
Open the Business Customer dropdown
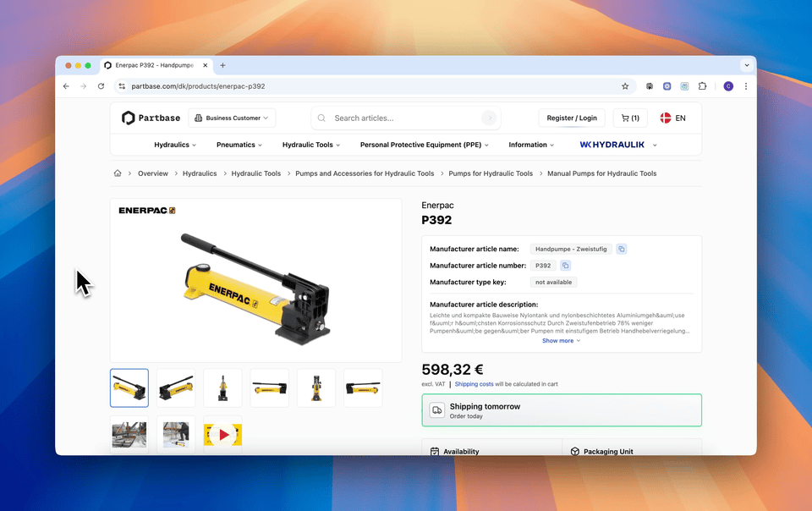coord(232,118)
